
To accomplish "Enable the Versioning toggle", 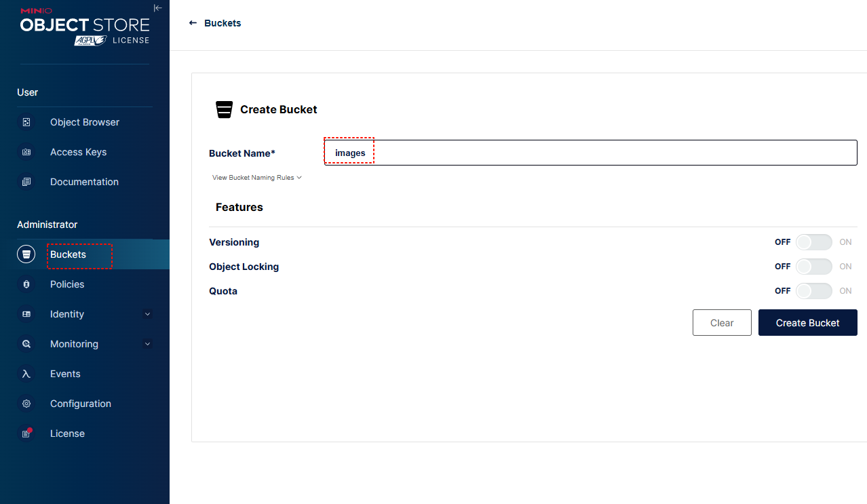I will tap(813, 242).
